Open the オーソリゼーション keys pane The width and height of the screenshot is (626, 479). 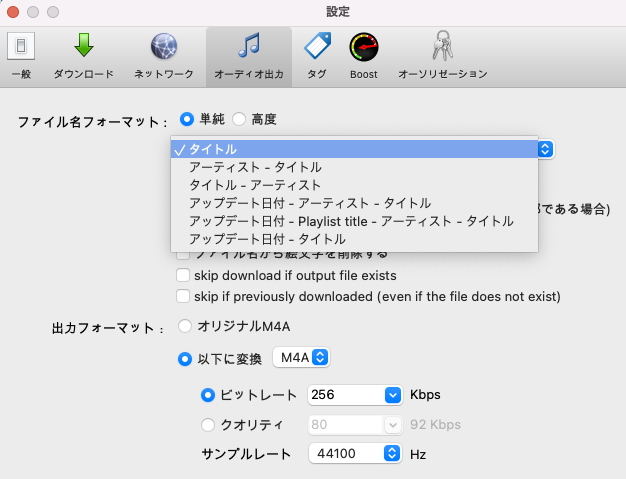(x=442, y=55)
